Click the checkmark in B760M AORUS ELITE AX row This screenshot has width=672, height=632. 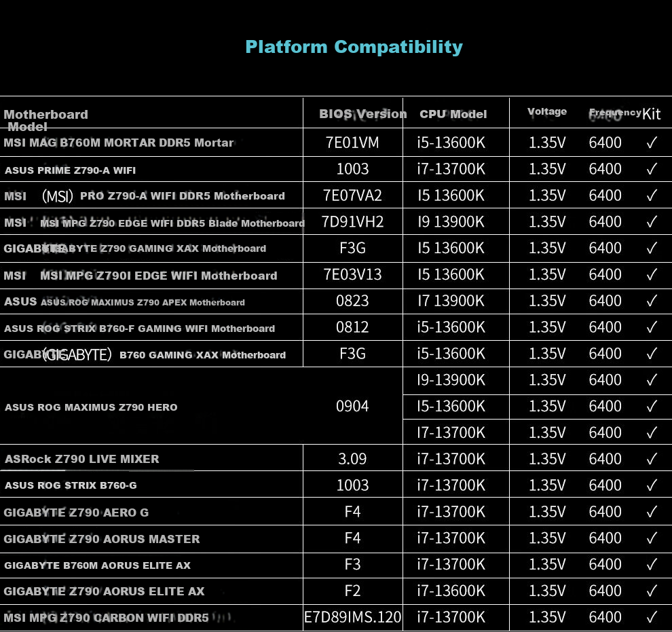[652, 565]
